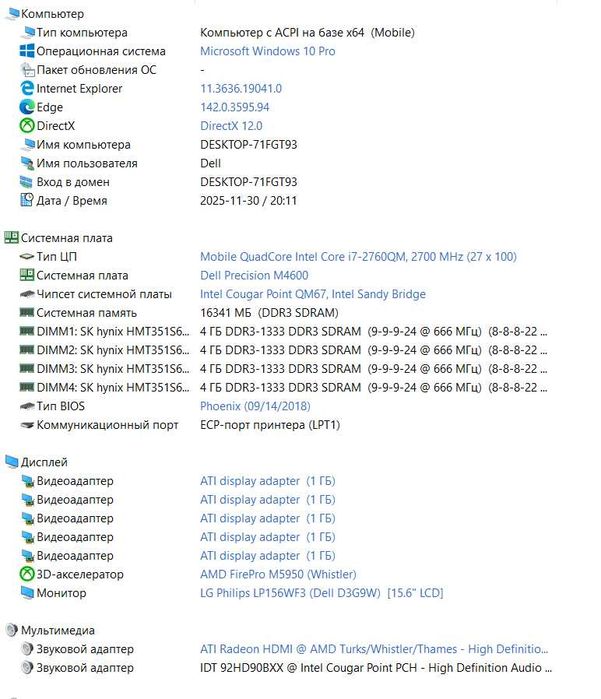Screen dimensions: 601x699
Task: Click the DIMM1 memory module icon
Action: coord(27,331)
